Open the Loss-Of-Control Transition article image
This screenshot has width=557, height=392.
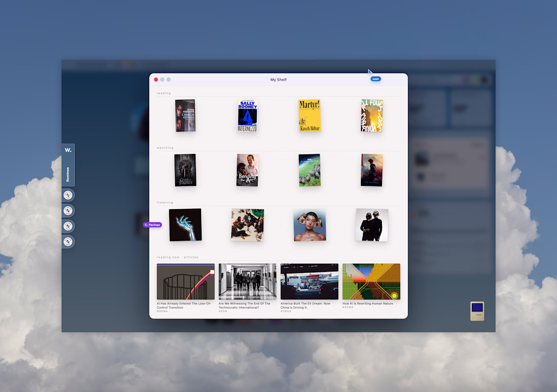185,282
